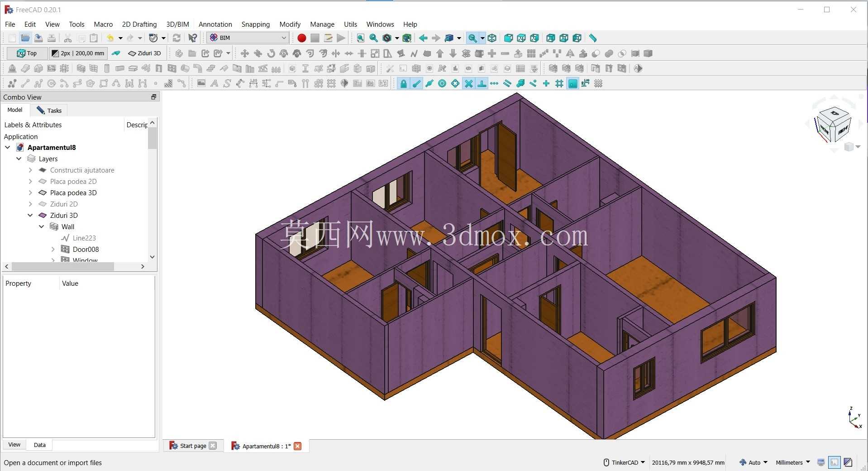Open the Snapping menu
The height and width of the screenshot is (471, 868).
pyautogui.click(x=255, y=24)
